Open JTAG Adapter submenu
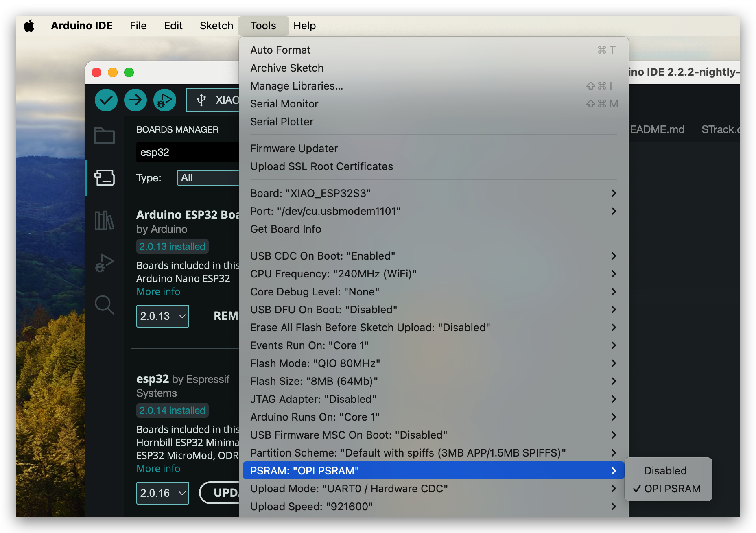 point(433,399)
